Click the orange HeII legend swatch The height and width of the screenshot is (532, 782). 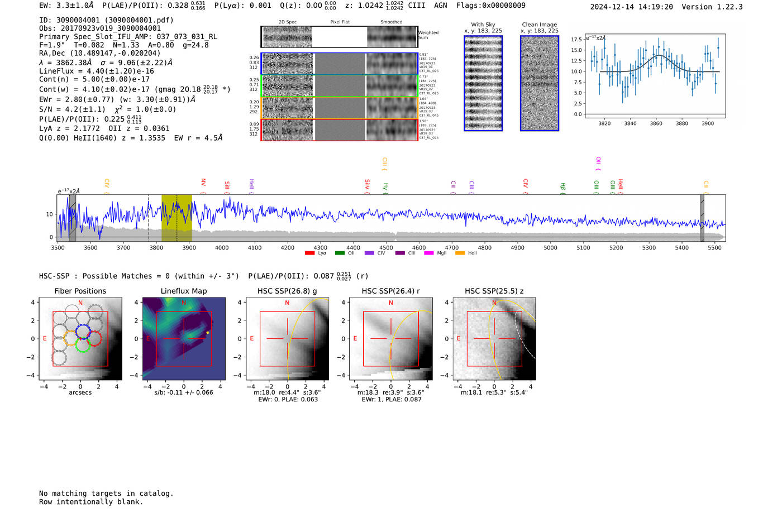point(460,253)
